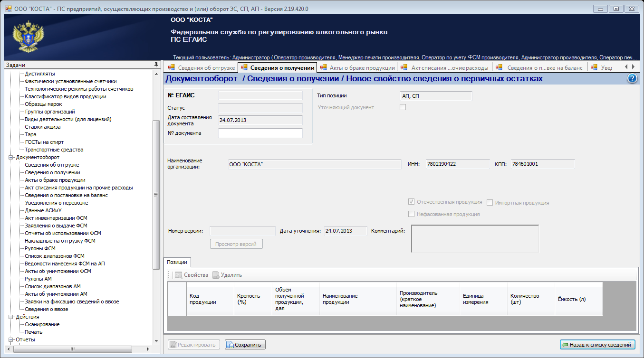
Task: Click the icon on Акты о браке продукции tab
Action: coord(324,67)
